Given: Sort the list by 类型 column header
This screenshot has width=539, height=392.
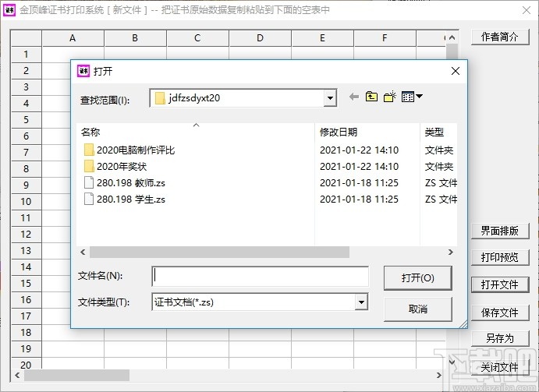Looking at the screenshot, I should tap(438, 132).
